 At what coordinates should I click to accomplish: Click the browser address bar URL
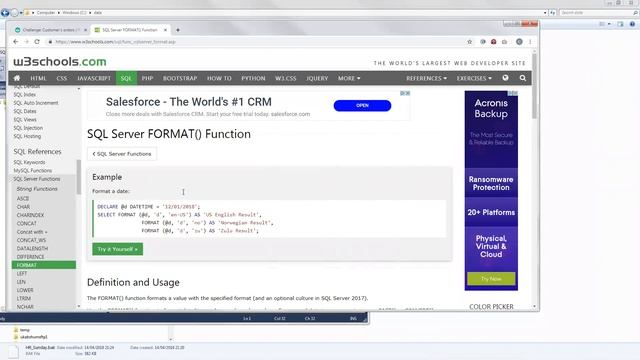(116, 42)
